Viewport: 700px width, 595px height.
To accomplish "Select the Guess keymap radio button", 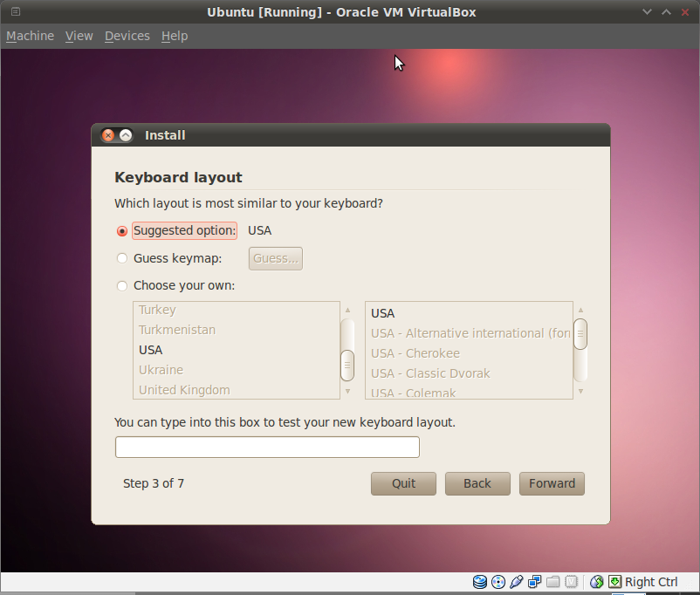I will [x=122, y=258].
